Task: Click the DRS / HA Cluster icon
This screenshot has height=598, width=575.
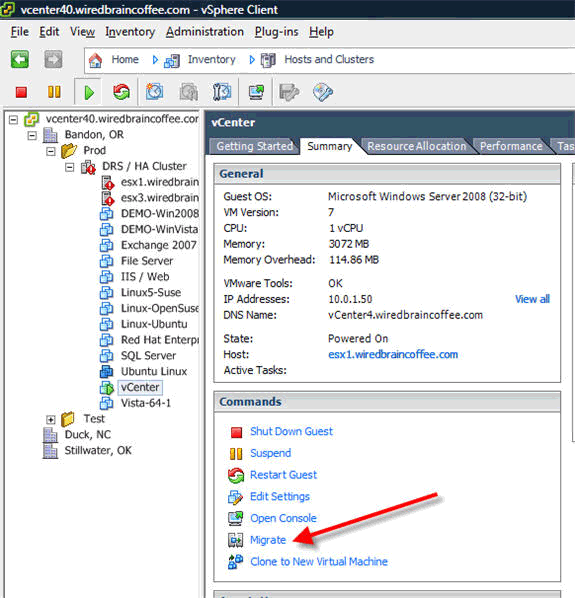Action: [x=88, y=167]
